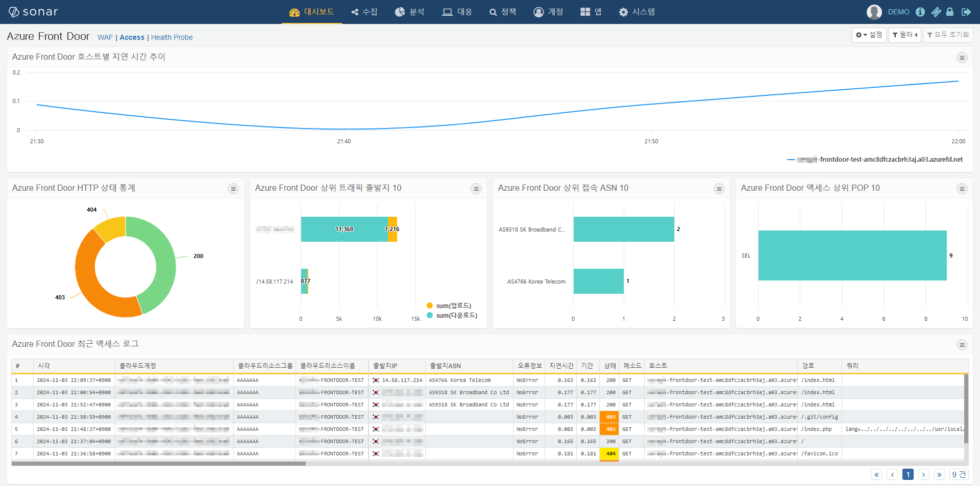Click the /favicon.ico path cell
Viewport: 980px width, 486px height.
[x=819, y=453]
